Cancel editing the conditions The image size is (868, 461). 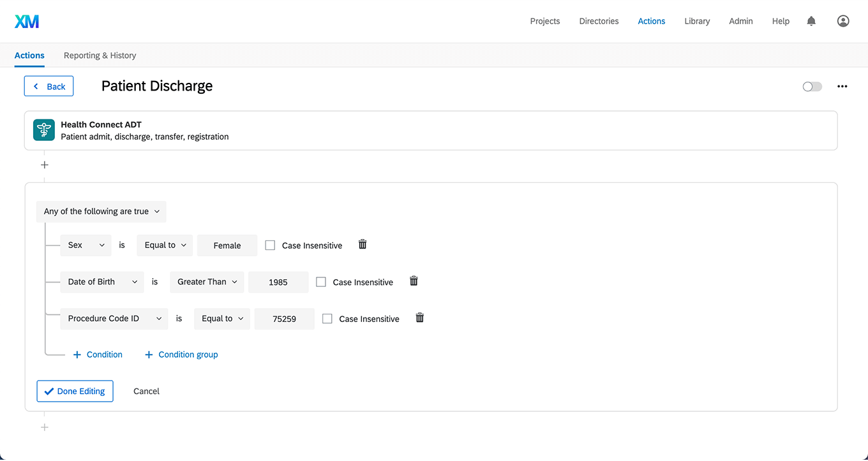pos(146,391)
